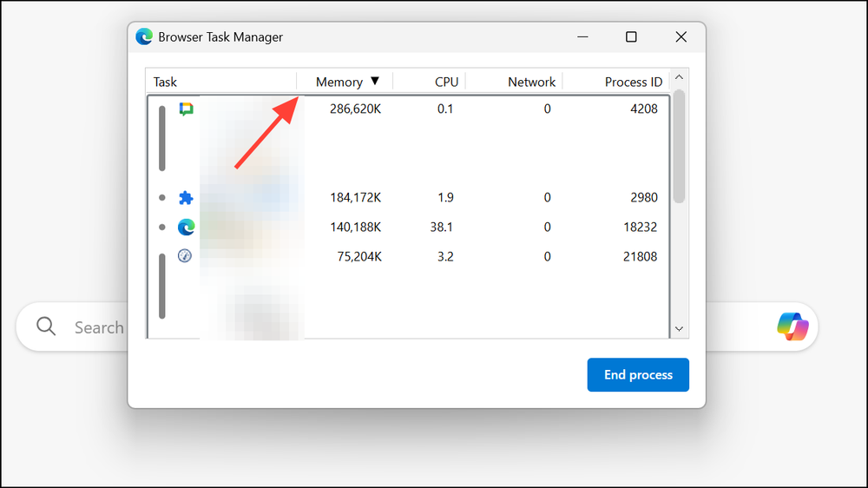Click the magnifying glass search icon
Image resolution: width=868 pixels, height=488 pixels.
(x=46, y=327)
